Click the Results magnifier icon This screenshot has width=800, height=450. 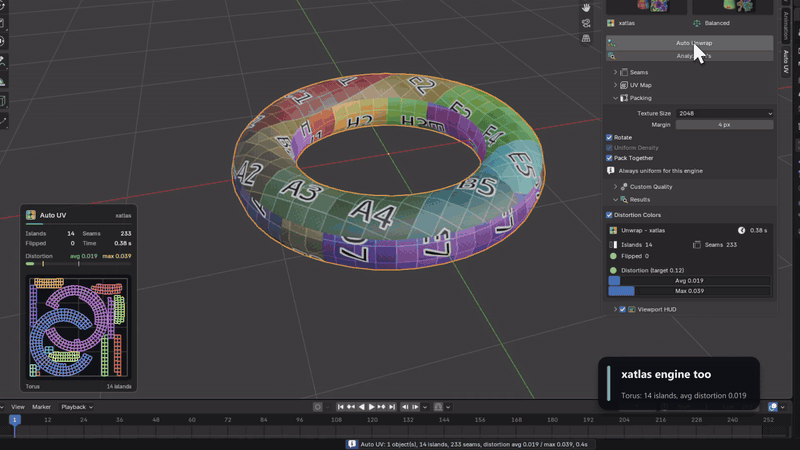pyautogui.click(x=624, y=199)
